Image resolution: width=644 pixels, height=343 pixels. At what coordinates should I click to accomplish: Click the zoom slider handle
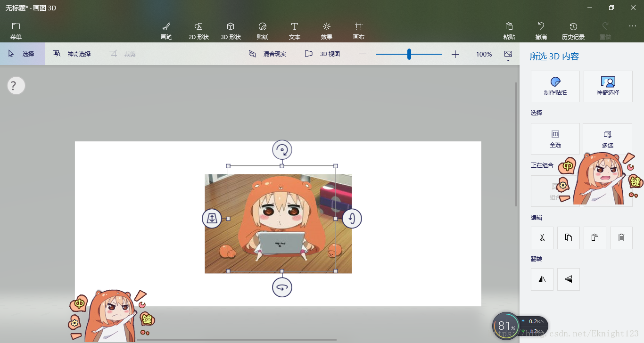tap(409, 54)
